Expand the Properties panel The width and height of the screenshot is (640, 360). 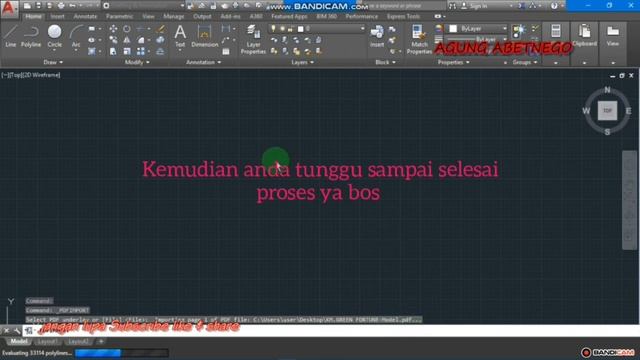[453, 62]
